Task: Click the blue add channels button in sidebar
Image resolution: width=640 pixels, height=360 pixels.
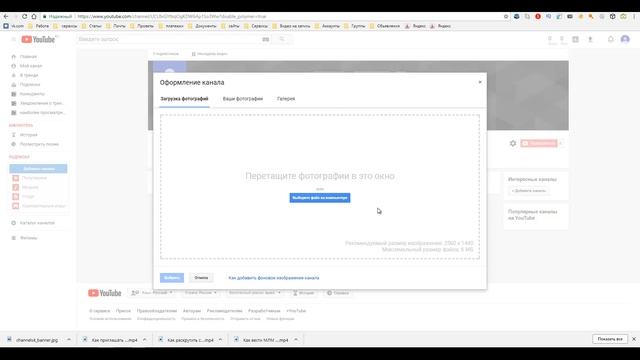Action: pos(38,169)
